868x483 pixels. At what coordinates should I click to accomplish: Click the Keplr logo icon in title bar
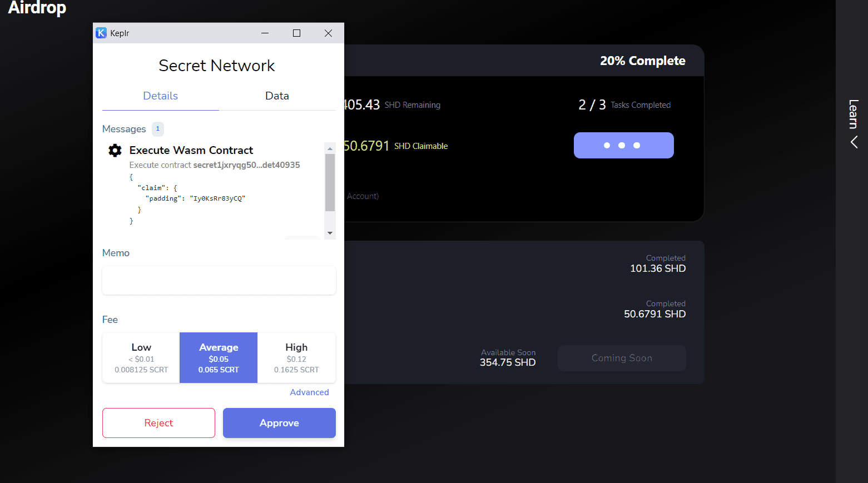(x=101, y=33)
